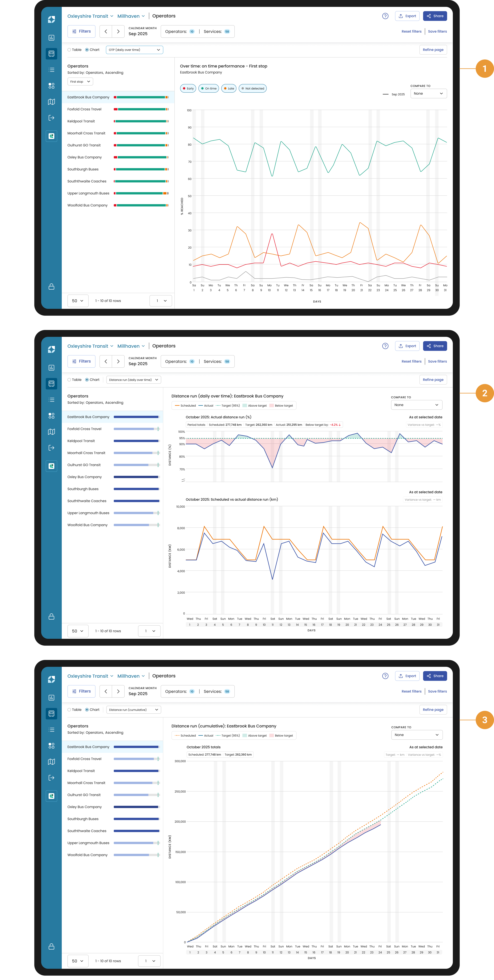494x980 pixels.
Task: Click shapes grid sidebar icon in bottom screenshot
Action: tap(51, 746)
